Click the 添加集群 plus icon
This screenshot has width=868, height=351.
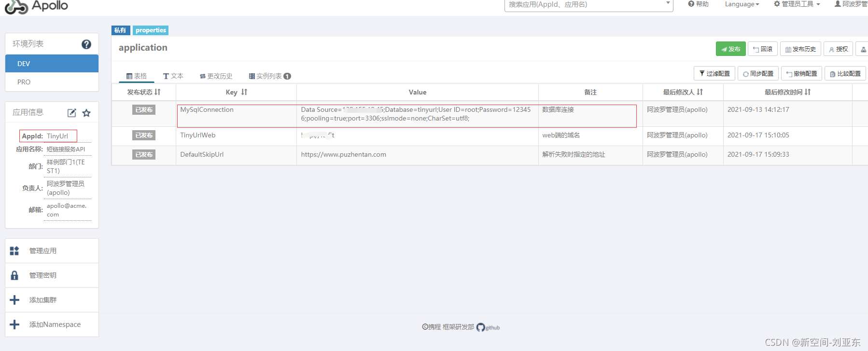click(x=14, y=300)
